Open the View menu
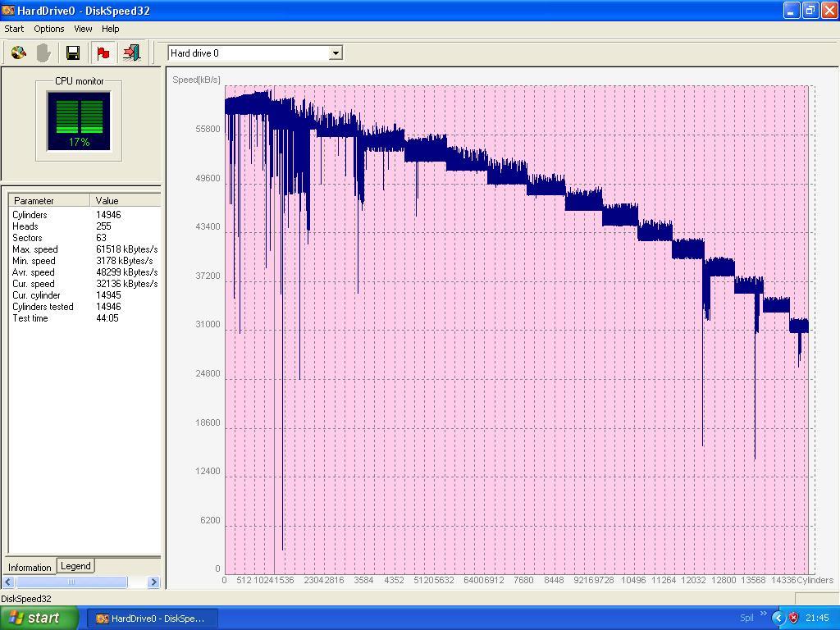The height and width of the screenshot is (630, 840). [83, 29]
